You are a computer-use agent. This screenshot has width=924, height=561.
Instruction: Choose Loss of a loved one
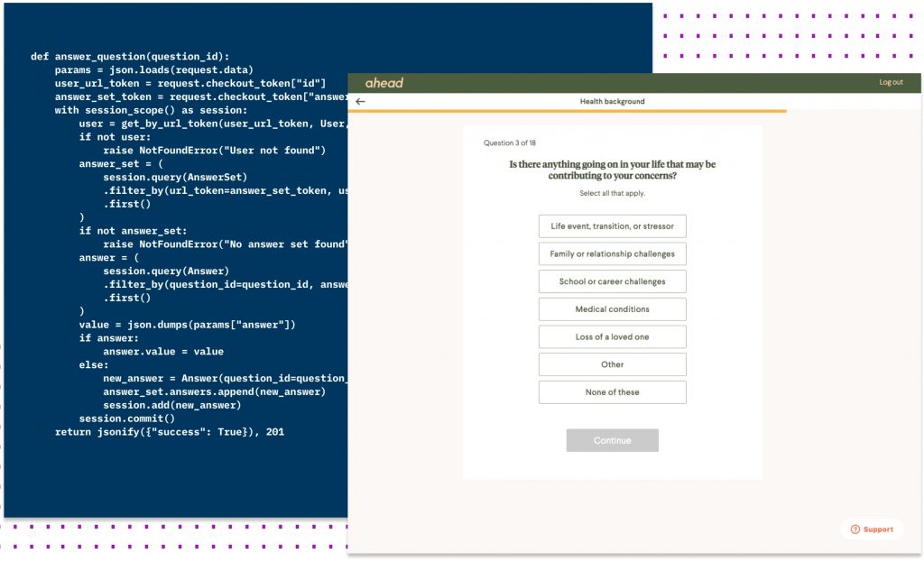click(613, 337)
